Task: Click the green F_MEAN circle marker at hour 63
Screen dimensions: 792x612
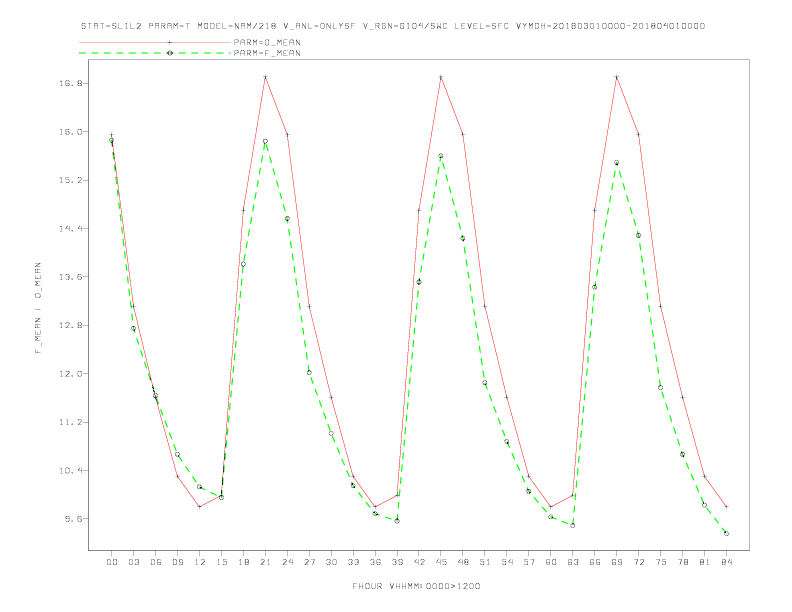Action: (x=573, y=526)
